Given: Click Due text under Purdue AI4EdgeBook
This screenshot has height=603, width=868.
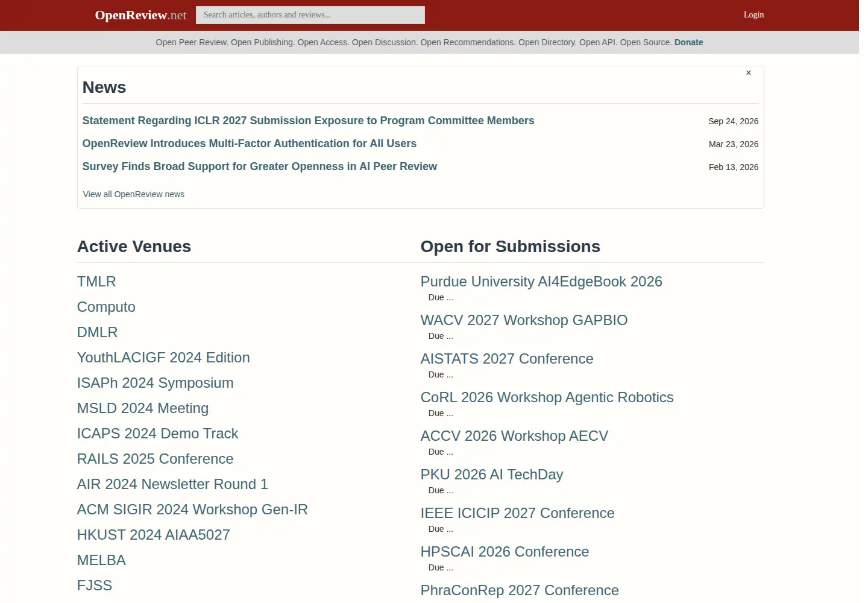Looking at the screenshot, I should click(x=441, y=297).
